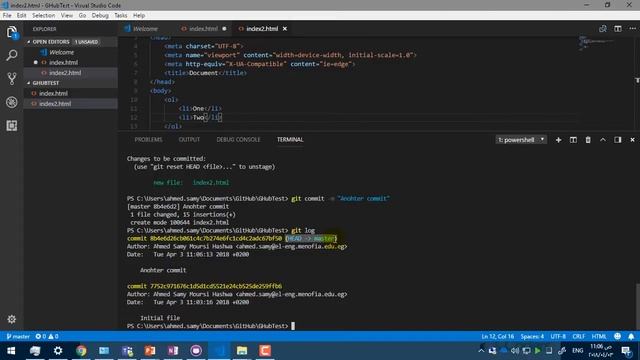The image size is (640, 360).
Task: Open the notifications bell in status bar
Action: click(631, 337)
